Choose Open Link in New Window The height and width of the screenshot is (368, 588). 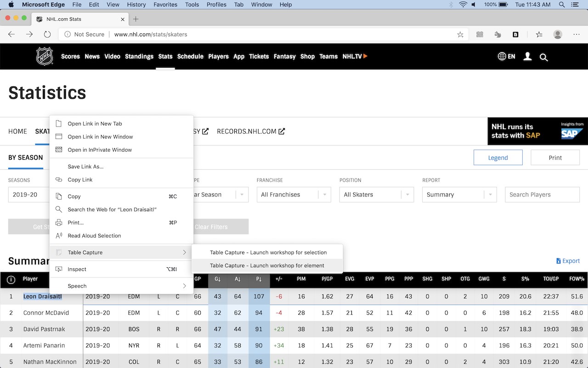[x=121, y=137]
